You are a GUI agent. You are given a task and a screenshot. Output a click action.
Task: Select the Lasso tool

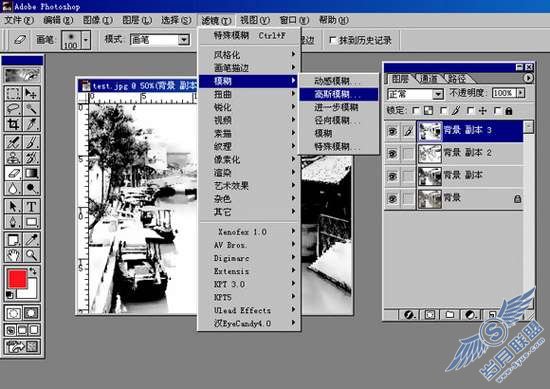[13, 109]
